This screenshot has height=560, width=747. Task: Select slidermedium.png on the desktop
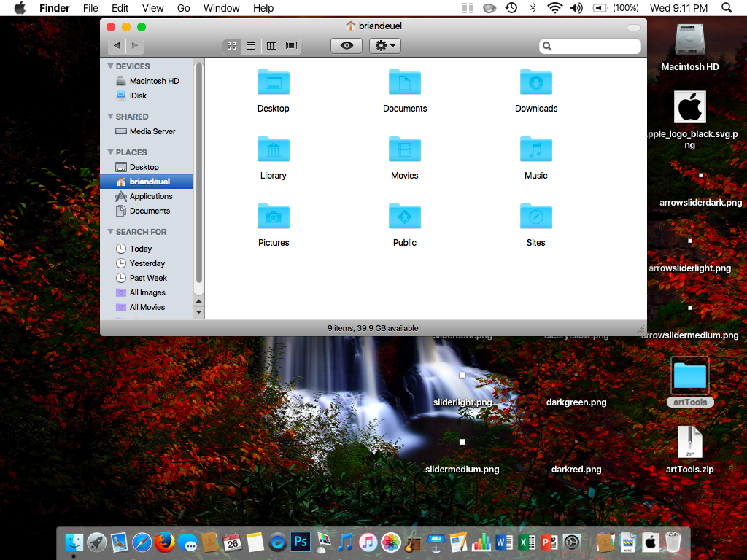tap(462, 470)
